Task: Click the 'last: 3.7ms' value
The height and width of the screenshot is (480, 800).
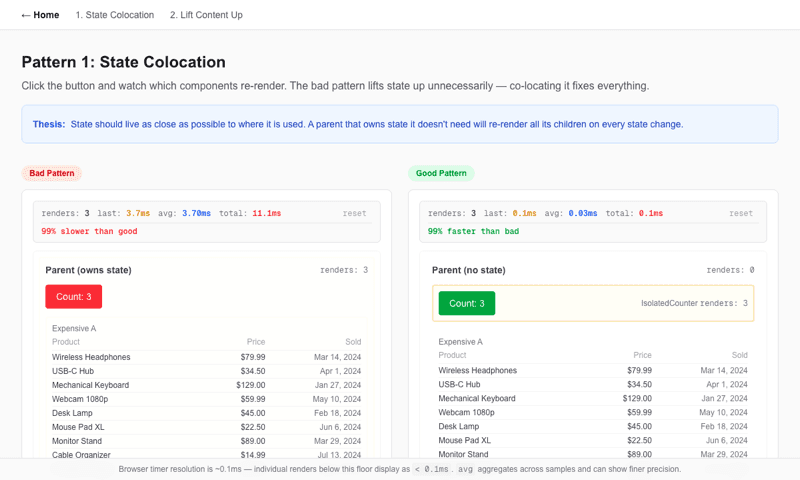Action: pos(124,213)
